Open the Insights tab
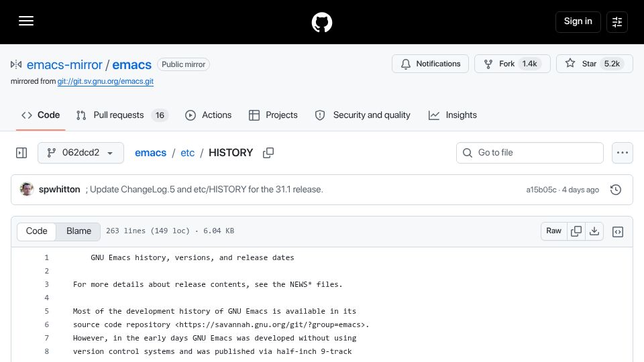This screenshot has width=644, height=362. pos(453,115)
